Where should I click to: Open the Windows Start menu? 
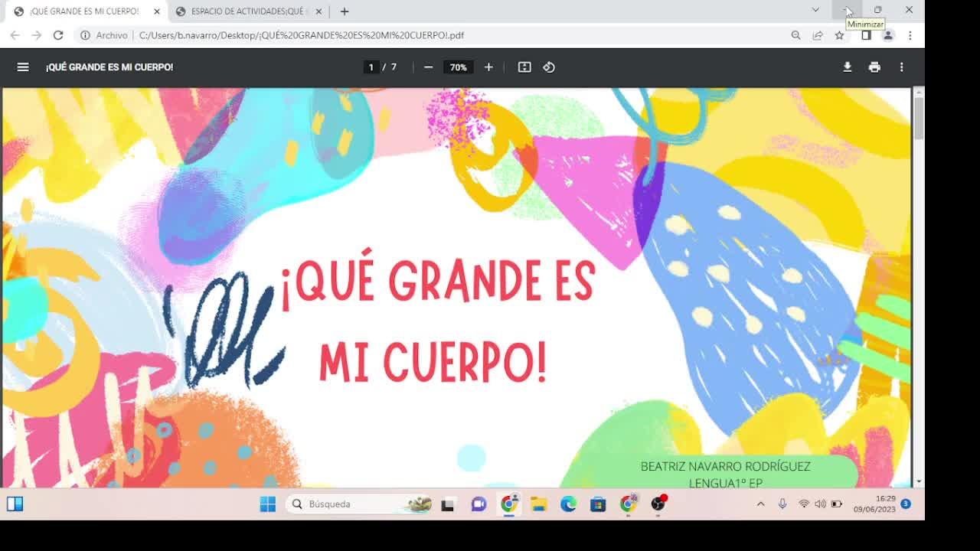267,504
